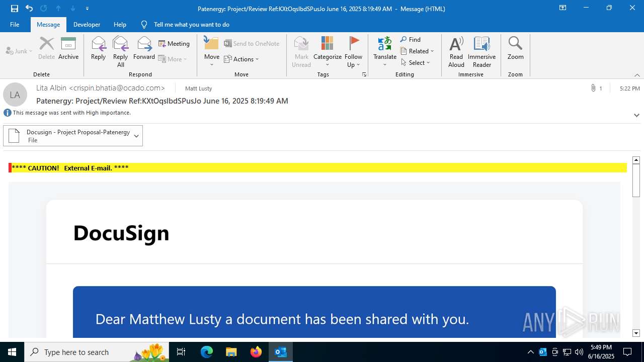Start Read Aloud

tap(456, 51)
